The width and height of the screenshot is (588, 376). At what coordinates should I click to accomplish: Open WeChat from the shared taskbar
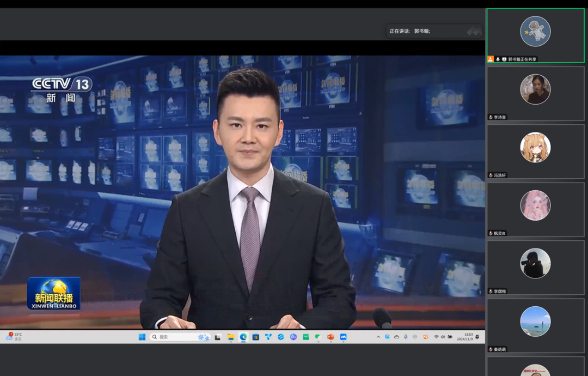tap(318, 337)
